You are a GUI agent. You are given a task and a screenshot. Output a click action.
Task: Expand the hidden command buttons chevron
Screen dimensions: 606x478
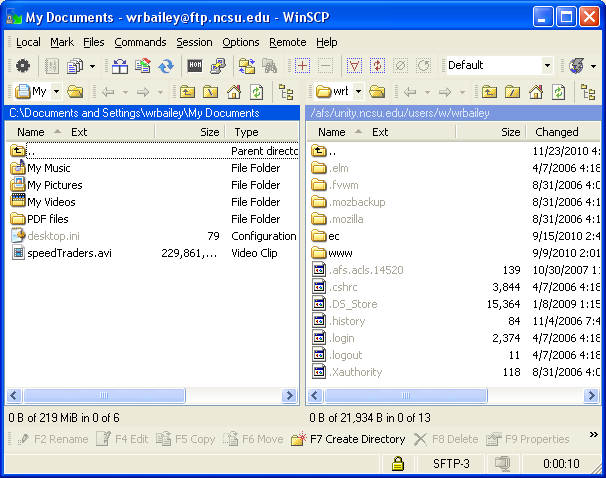[594, 435]
